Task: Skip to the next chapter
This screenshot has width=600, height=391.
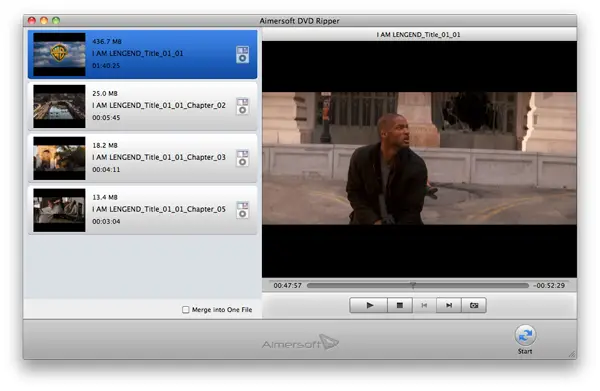Action: (x=449, y=305)
